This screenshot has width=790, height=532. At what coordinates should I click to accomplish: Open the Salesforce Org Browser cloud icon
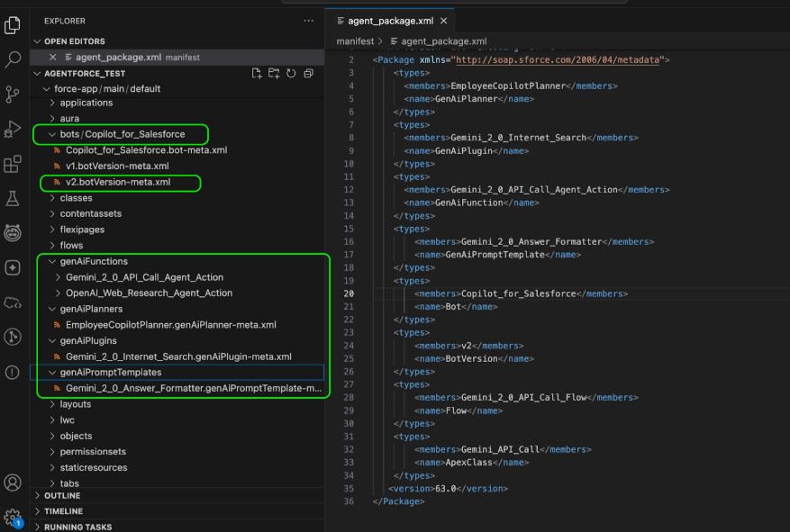[x=12, y=302]
